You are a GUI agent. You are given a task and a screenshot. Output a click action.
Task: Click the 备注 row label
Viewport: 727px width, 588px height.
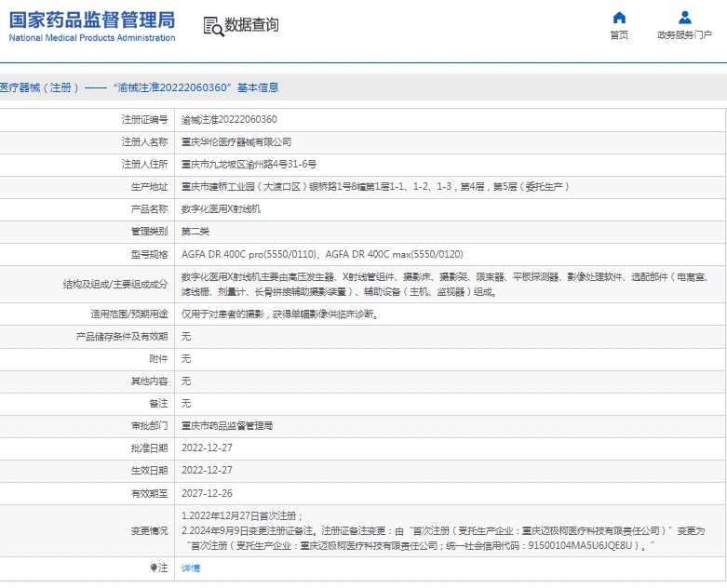coord(158,404)
